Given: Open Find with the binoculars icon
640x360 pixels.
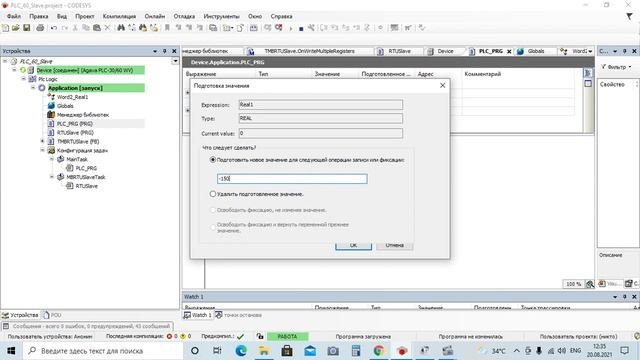Looking at the screenshot, I should tap(121, 28).
